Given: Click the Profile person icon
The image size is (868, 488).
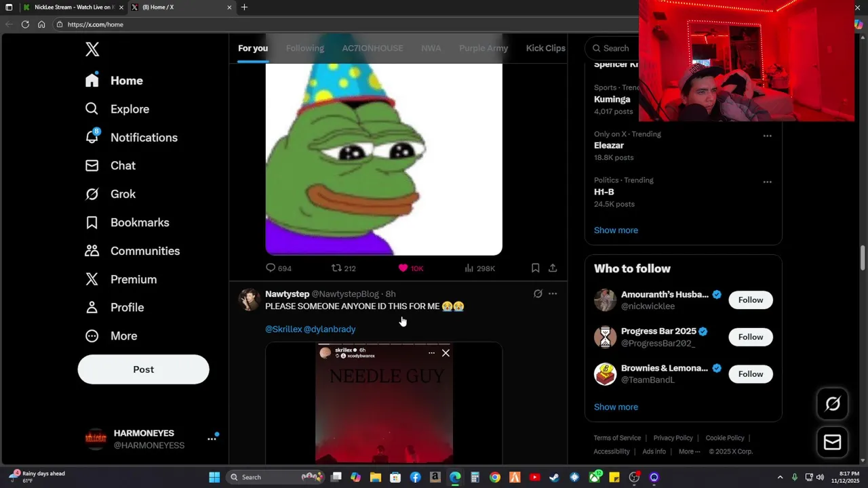Looking at the screenshot, I should 92,308.
